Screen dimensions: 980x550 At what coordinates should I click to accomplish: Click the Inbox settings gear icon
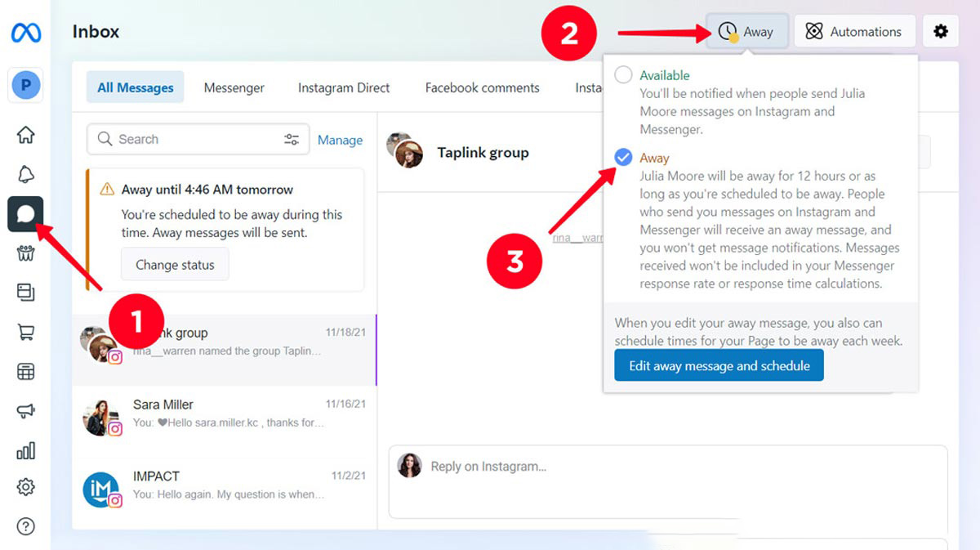(941, 32)
